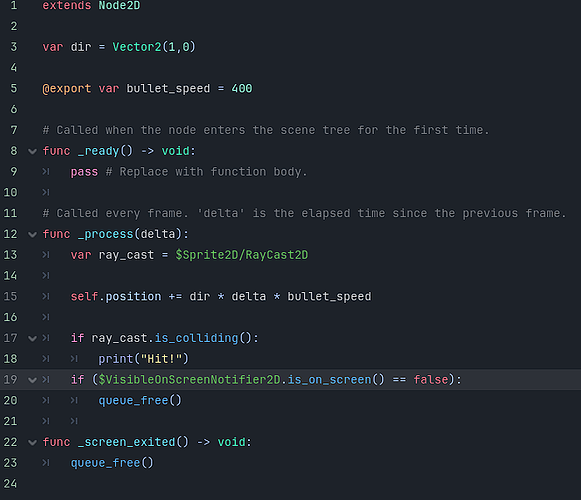Click the Vector2 type name
Image resolution: width=581 pixels, height=500 pixels.
[137, 47]
